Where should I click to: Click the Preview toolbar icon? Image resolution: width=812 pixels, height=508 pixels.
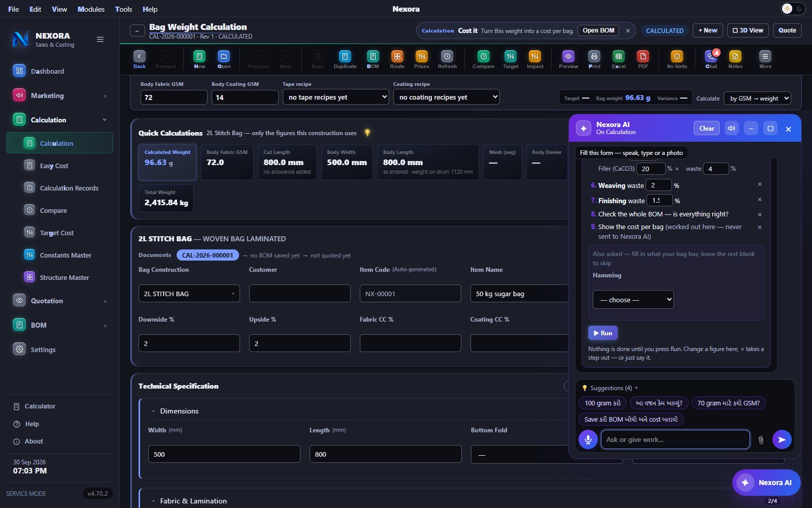(568, 59)
